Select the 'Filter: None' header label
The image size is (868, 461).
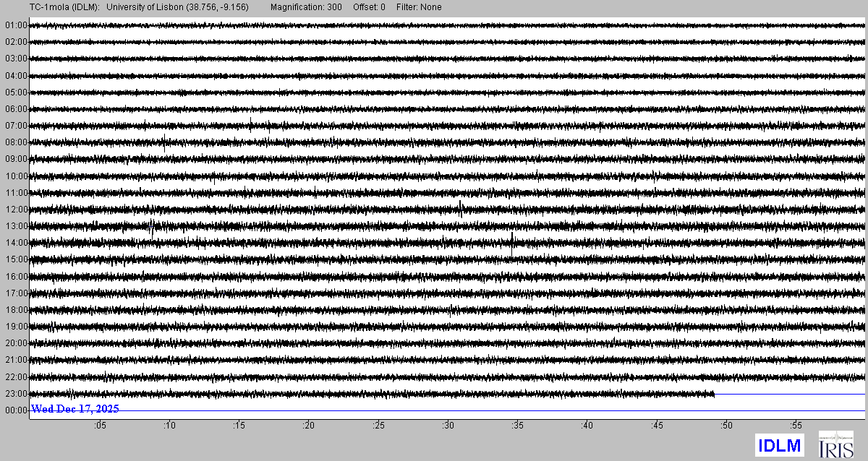pyautogui.click(x=419, y=7)
